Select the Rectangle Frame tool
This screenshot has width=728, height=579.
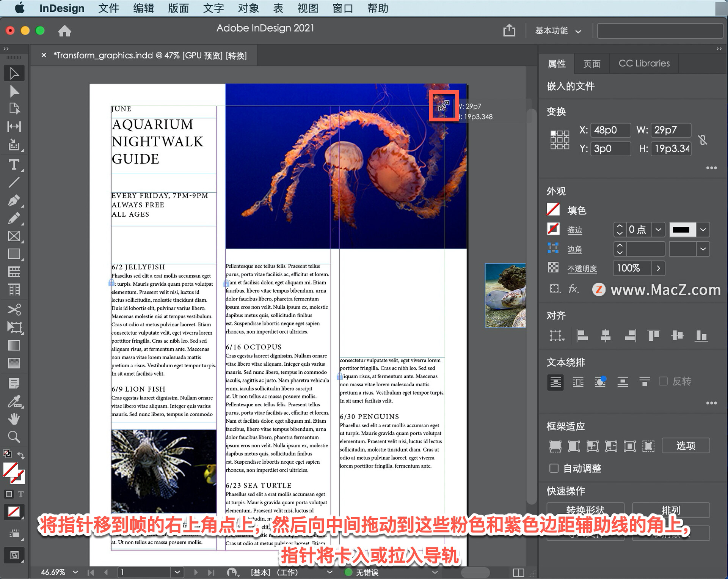coord(14,236)
